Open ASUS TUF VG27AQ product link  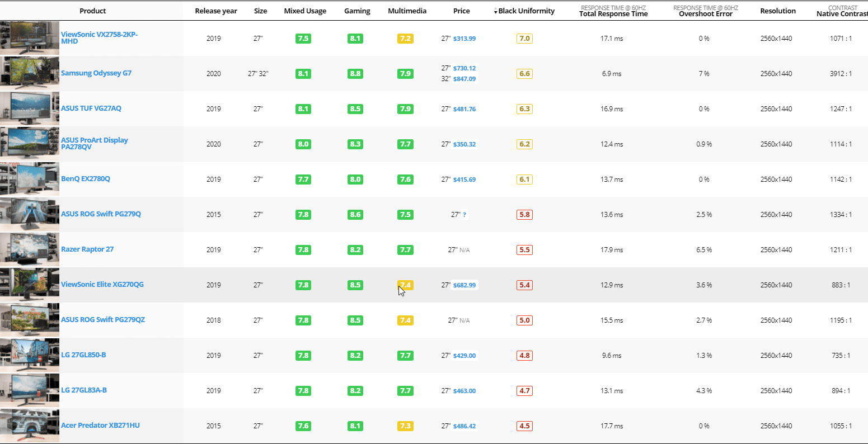point(91,108)
